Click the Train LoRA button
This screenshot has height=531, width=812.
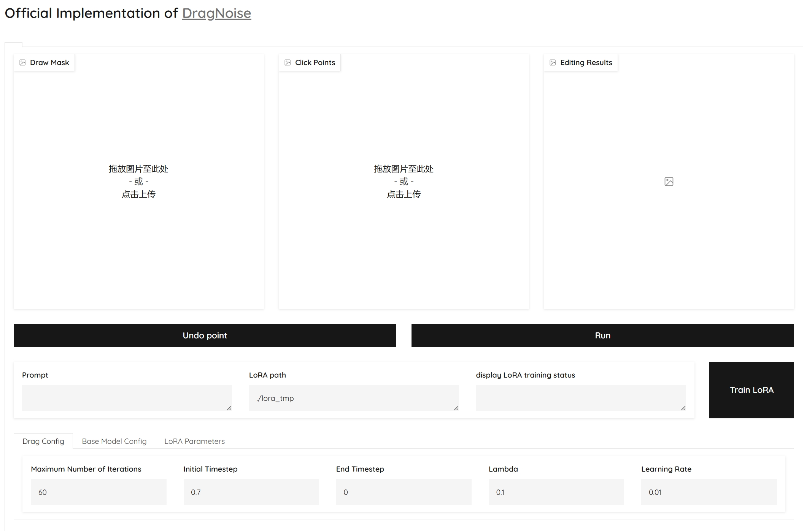(x=751, y=390)
